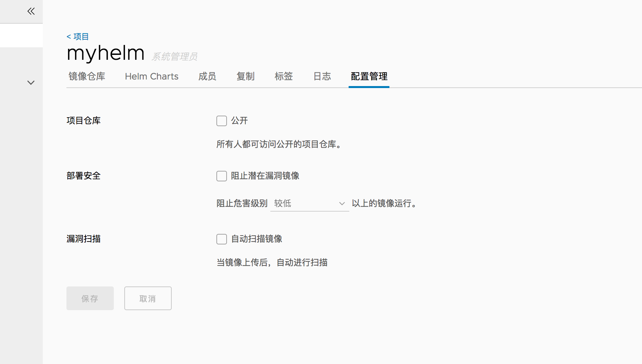Expand the navigation chevron icon
This screenshot has width=642, height=364.
(x=31, y=82)
